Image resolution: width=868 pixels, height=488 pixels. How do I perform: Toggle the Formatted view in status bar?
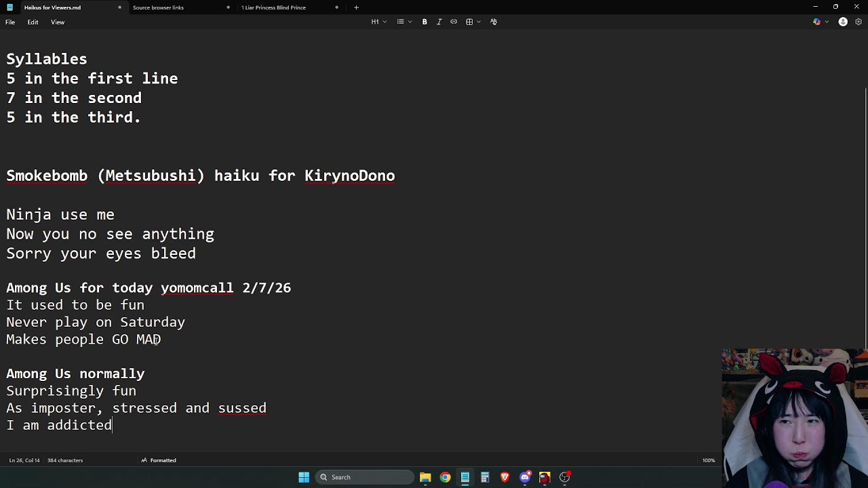159,460
